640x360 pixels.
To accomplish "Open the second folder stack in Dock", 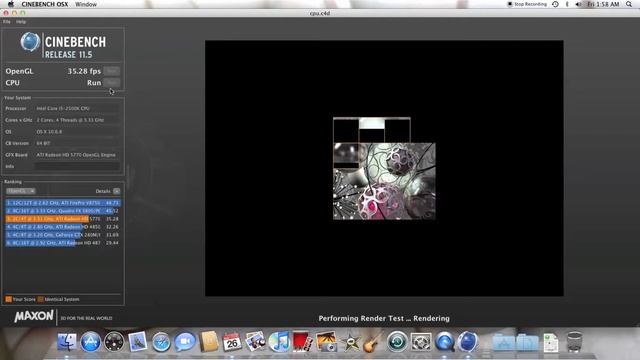I will 527,342.
